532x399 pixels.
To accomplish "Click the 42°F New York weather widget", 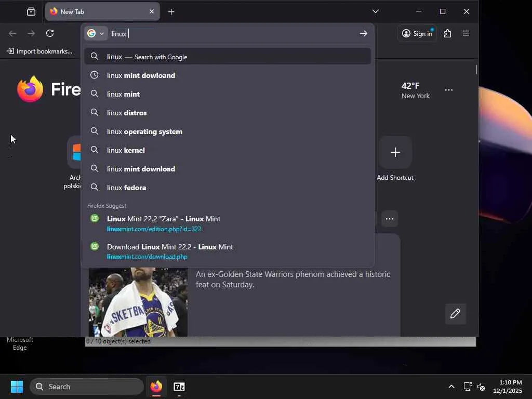I will click(x=415, y=90).
